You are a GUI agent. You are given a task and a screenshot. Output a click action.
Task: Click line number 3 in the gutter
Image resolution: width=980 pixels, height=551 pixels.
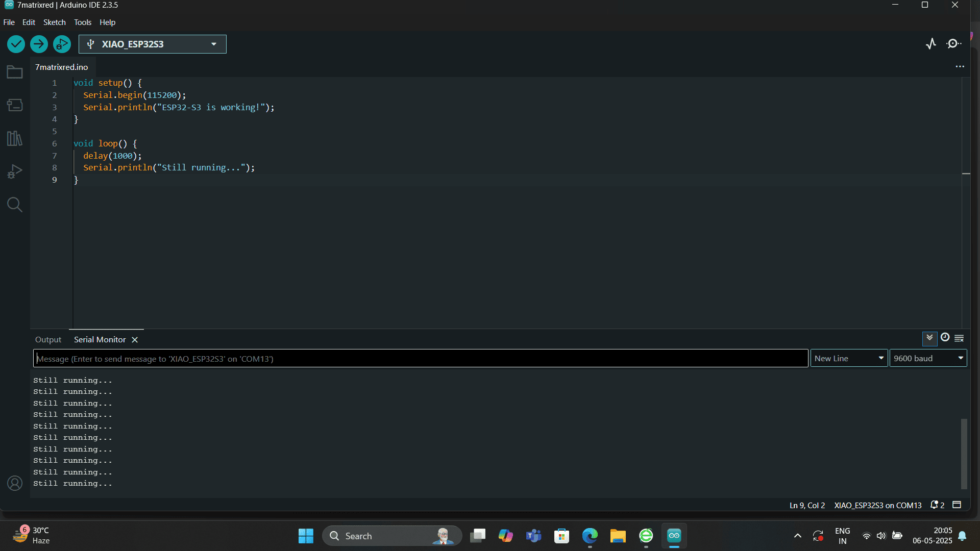pyautogui.click(x=55, y=107)
